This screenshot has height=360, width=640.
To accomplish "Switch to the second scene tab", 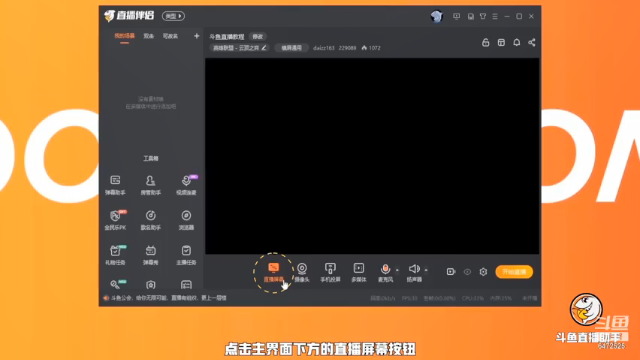I will click(x=149, y=36).
